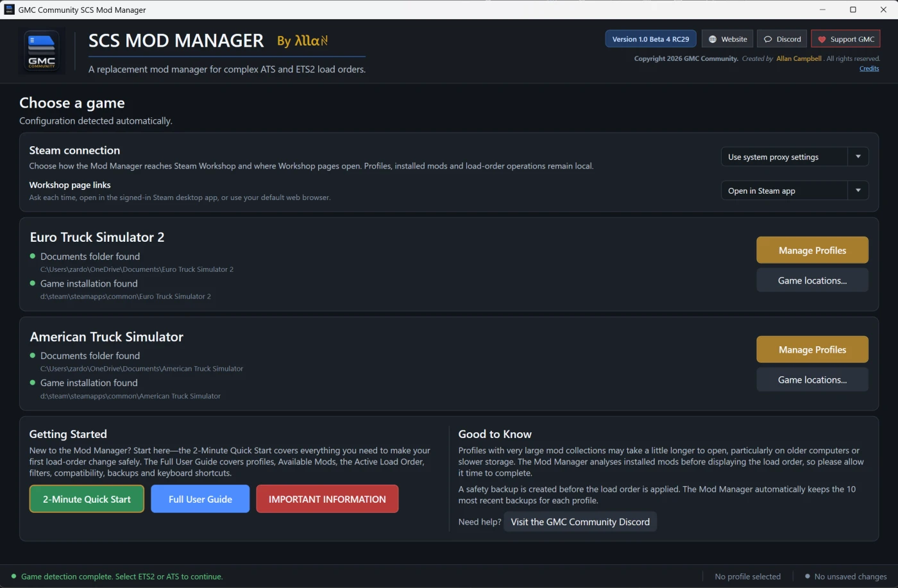Open the Credits link

tap(869, 69)
